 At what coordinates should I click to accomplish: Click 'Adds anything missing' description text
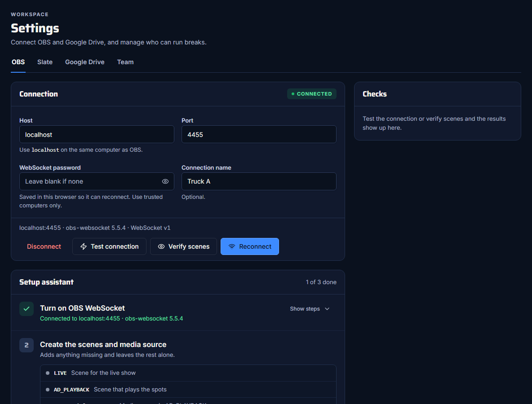[x=107, y=355]
